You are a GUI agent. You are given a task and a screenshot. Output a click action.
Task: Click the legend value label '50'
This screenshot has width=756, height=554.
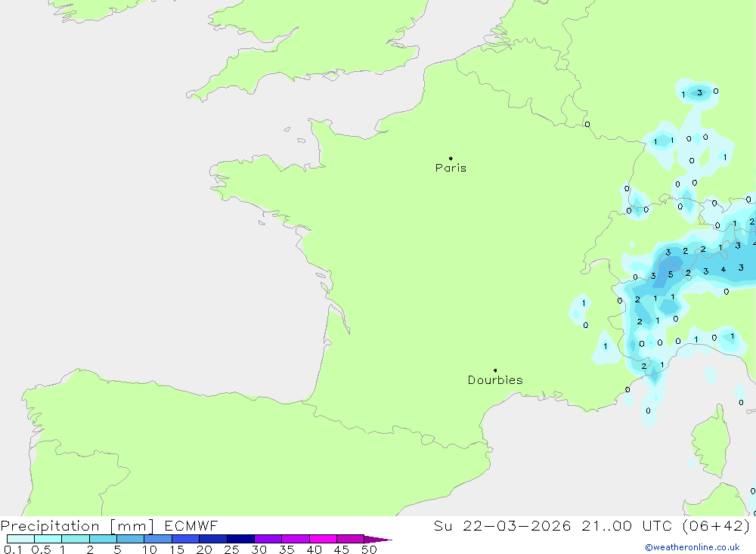pos(369,549)
